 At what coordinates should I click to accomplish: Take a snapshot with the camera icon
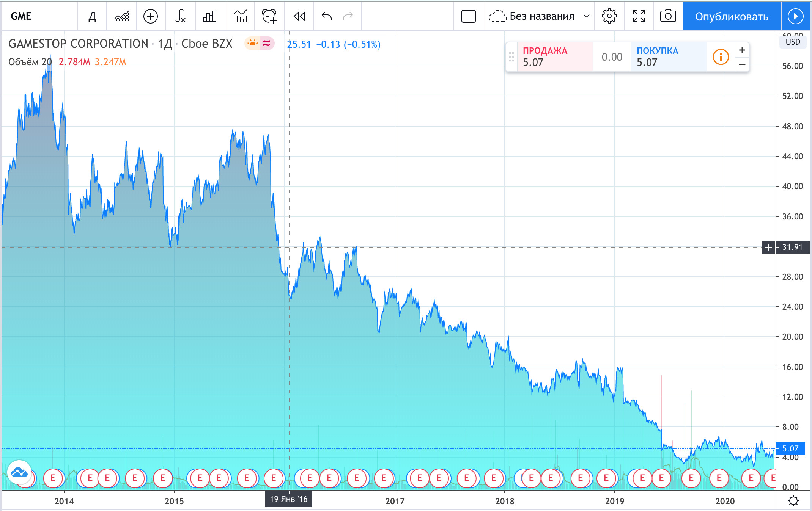click(668, 16)
